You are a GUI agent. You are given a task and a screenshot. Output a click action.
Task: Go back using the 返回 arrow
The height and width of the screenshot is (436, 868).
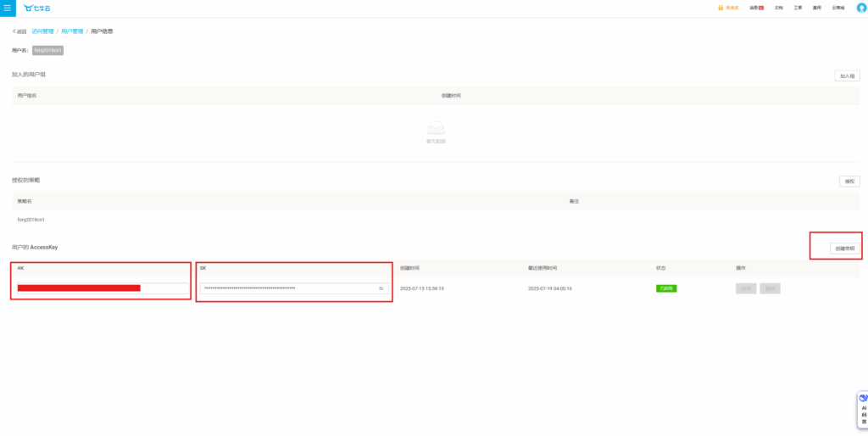[19, 31]
